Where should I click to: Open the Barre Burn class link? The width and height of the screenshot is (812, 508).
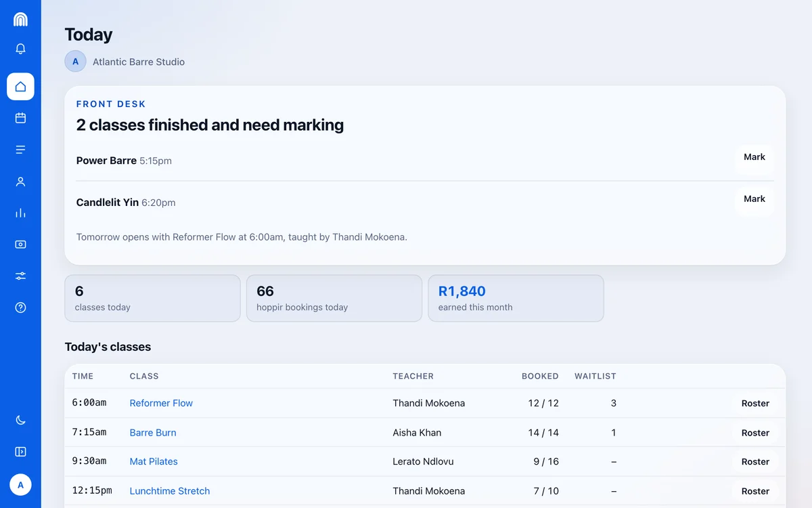pos(153,433)
